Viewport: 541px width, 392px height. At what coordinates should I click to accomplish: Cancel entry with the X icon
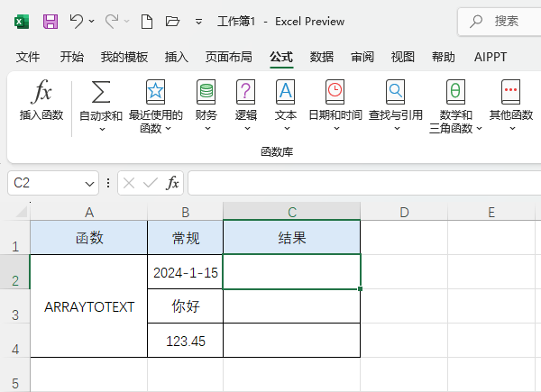tap(129, 183)
